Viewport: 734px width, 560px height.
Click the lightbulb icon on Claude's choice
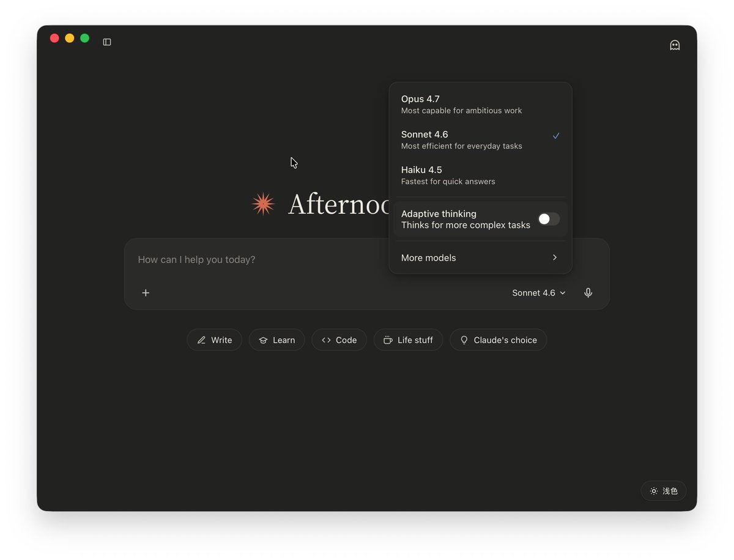point(464,340)
